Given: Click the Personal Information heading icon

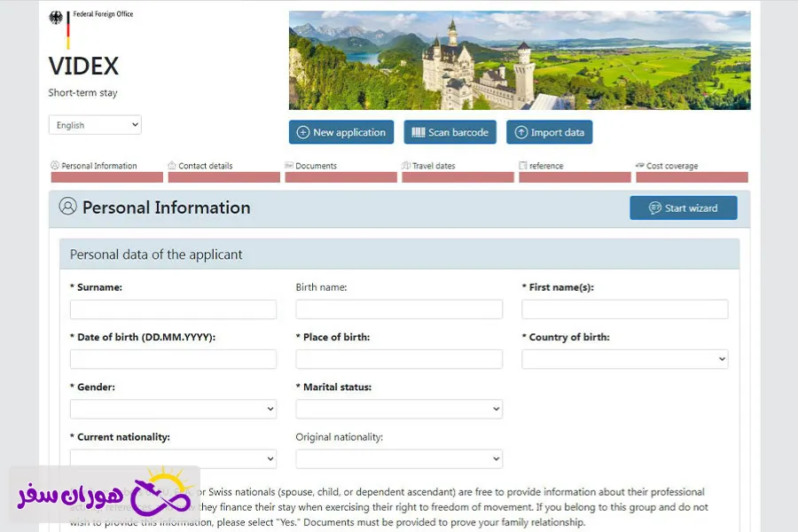Looking at the screenshot, I should pos(67,207).
